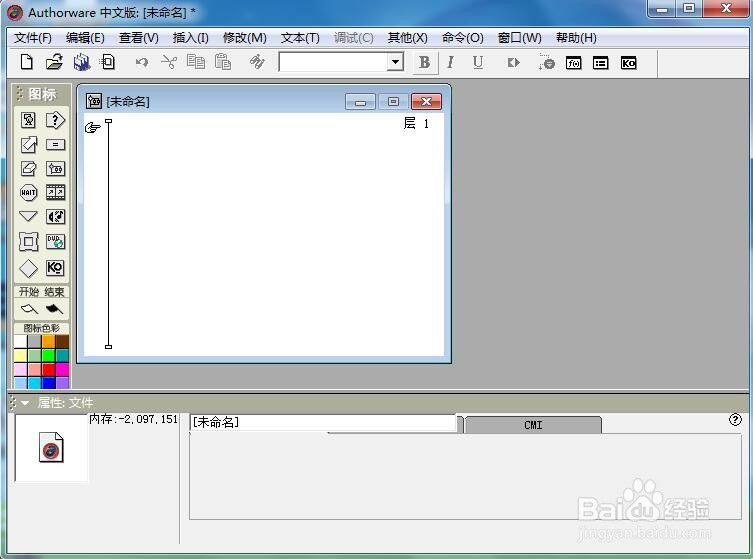Open the 文件(F) menu
753x559 pixels.
pos(33,37)
